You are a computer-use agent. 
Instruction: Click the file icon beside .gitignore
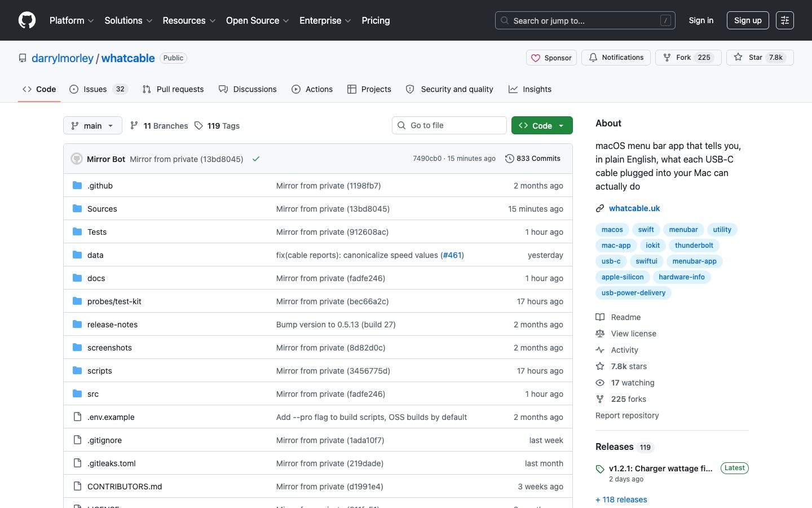pos(77,440)
